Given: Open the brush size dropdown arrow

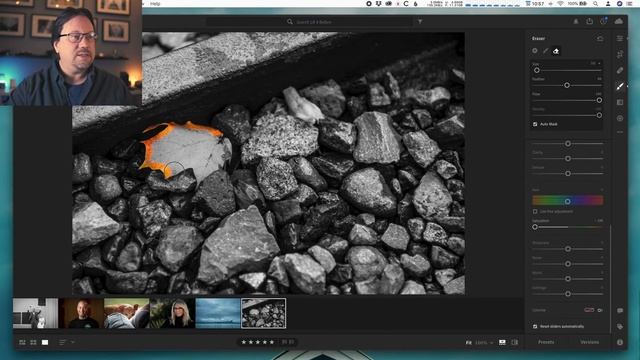Looking at the screenshot, I should (x=599, y=64).
